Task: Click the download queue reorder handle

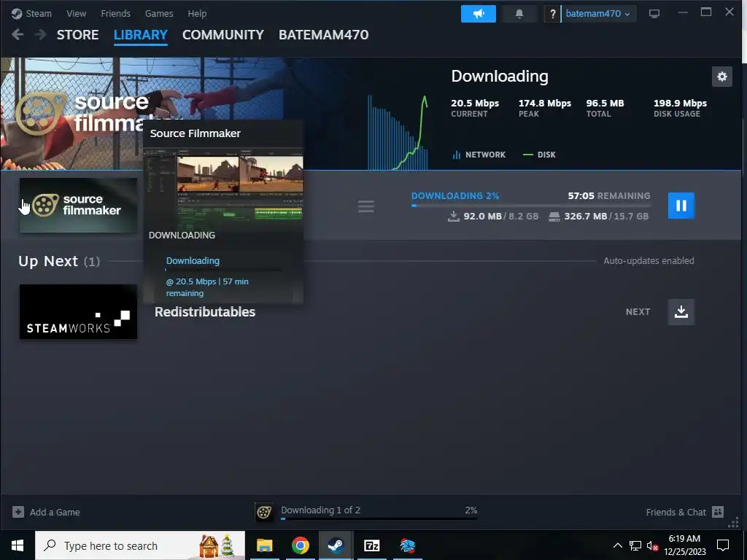Action: point(366,206)
